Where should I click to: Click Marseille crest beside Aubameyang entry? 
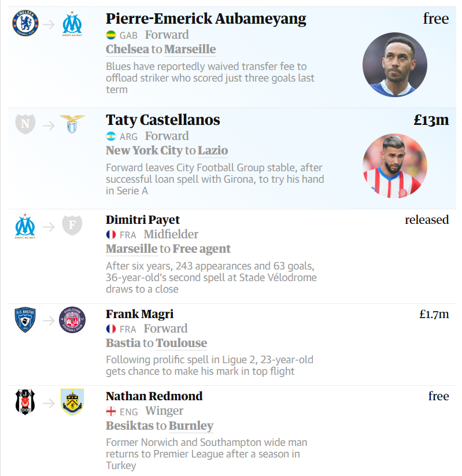coord(72,24)
